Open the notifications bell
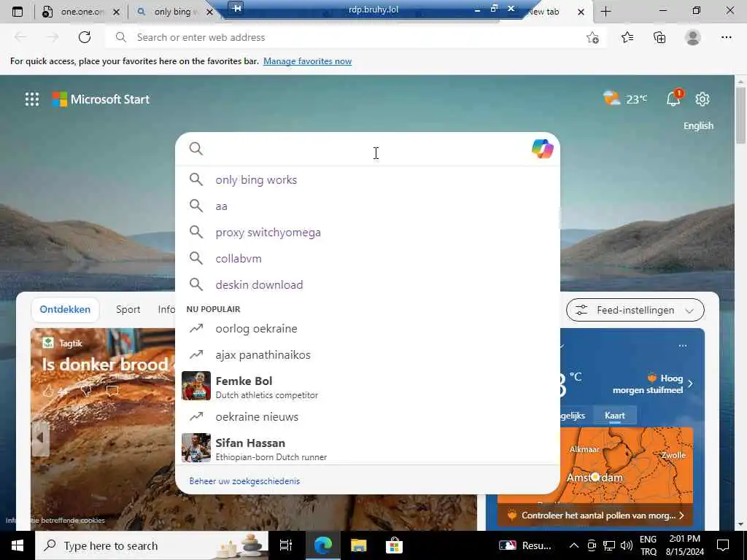The image size is (747, 560). point(673,98)
